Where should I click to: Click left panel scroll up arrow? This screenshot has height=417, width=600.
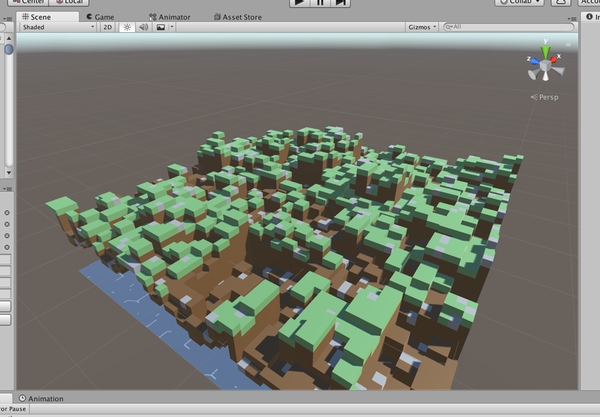tap(9, 38)
